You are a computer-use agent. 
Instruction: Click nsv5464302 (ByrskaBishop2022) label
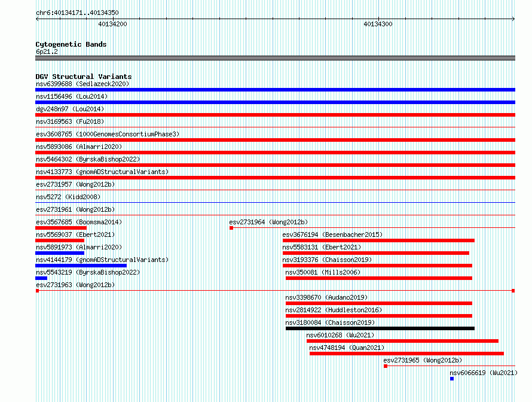tap(88, 159)
